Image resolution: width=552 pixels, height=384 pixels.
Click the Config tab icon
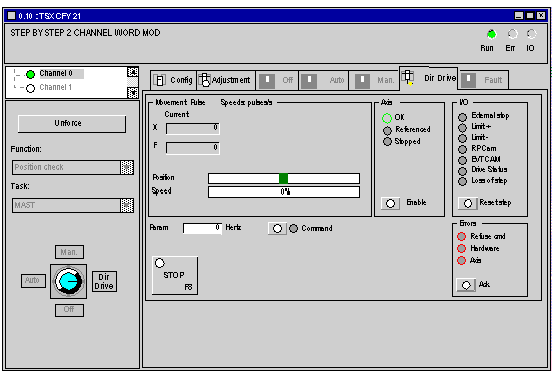(159, 80)
